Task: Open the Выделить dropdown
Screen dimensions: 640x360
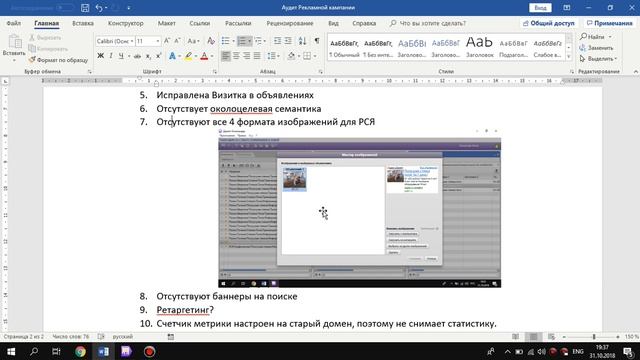Action: tap(598, 59)
